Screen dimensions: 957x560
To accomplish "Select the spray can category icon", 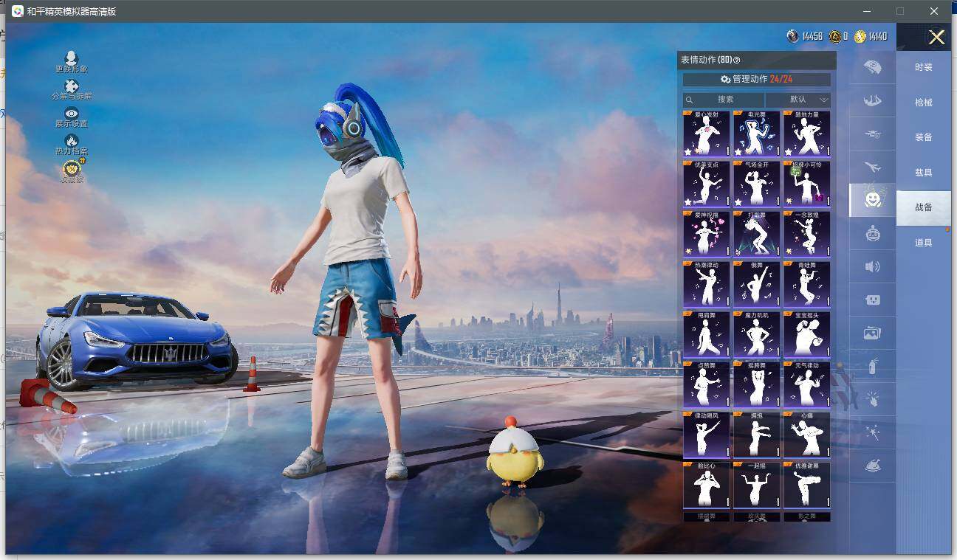I will (873, 366).
